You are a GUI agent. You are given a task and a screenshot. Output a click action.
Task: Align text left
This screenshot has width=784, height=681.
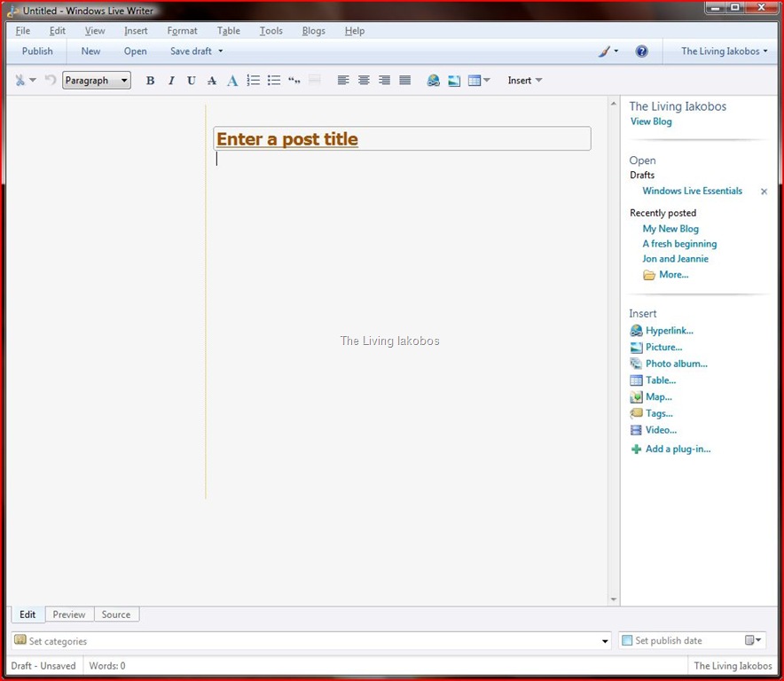(343, 80)
